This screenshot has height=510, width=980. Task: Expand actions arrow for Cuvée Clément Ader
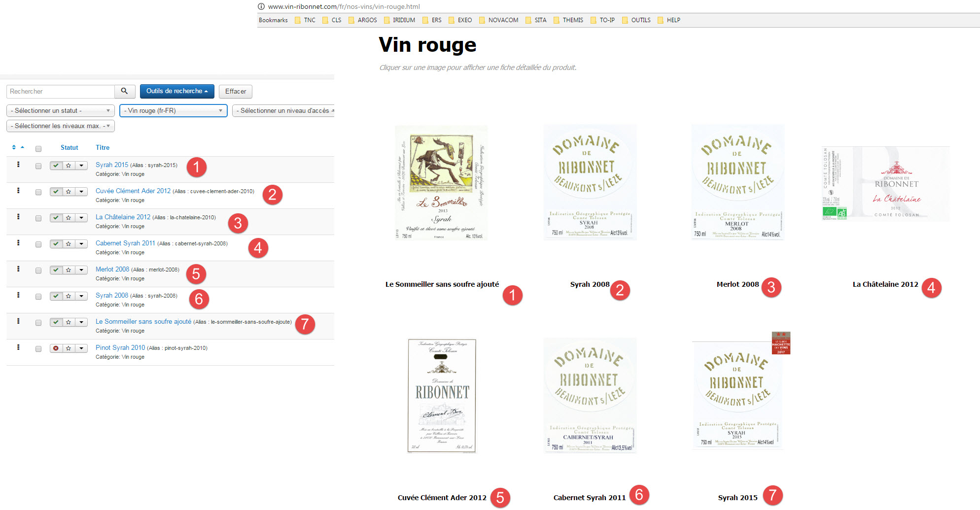81,192
